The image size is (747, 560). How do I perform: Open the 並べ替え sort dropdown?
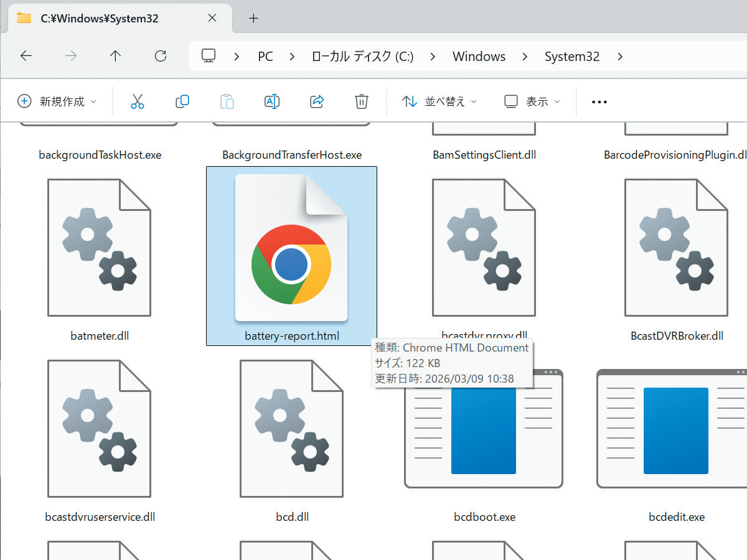(x=439, y=101)
